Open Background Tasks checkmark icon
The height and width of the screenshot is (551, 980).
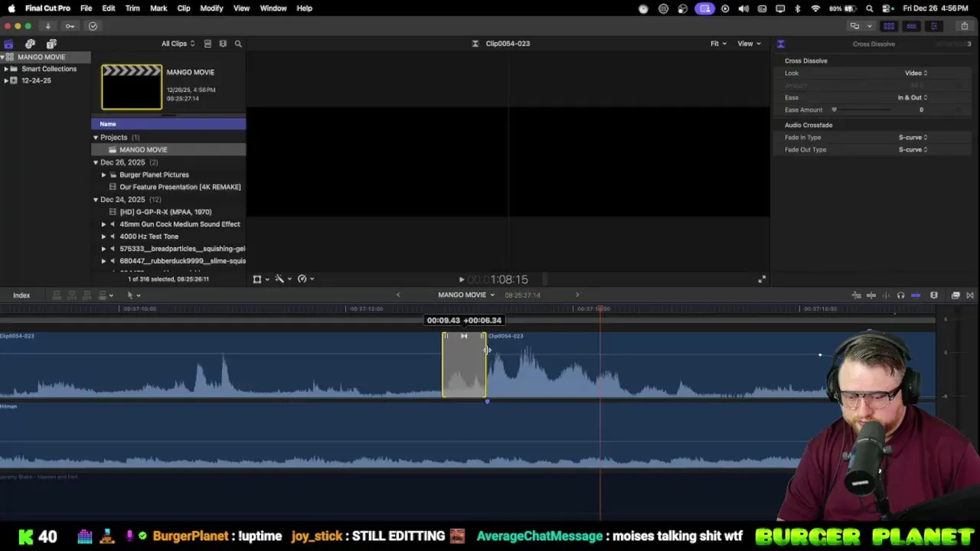(93, 26)
